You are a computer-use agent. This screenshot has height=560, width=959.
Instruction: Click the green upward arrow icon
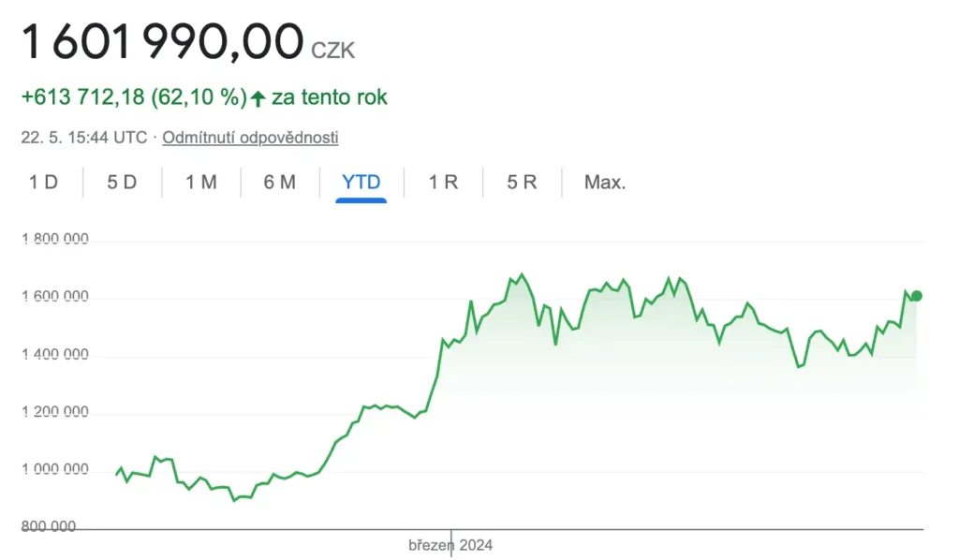[258, 97]
